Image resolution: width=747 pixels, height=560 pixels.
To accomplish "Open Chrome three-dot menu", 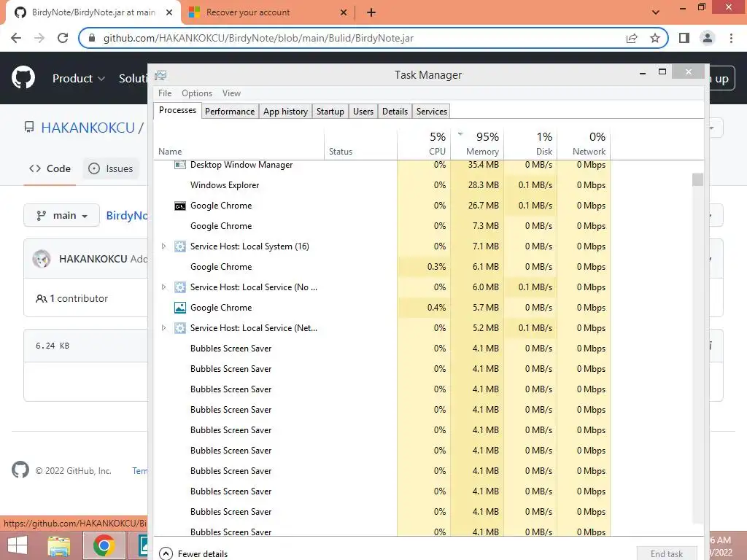I will (x=731, y=38).
